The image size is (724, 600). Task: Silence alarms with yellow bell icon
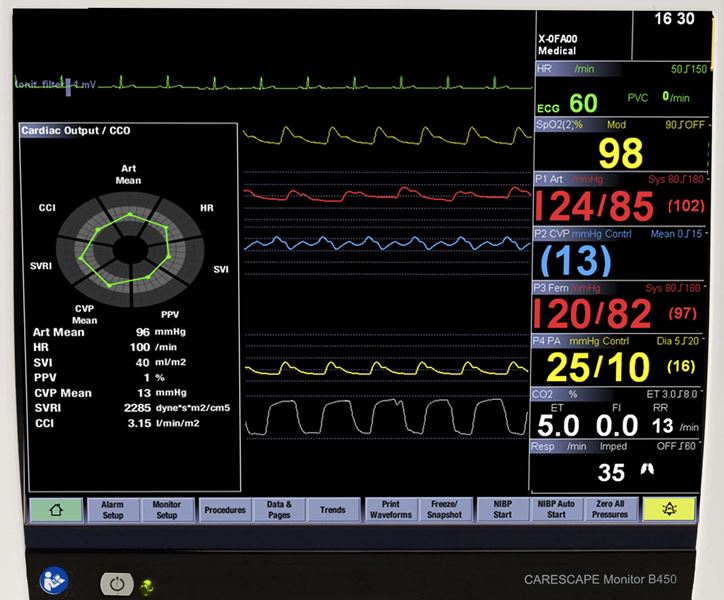tap(669, 509)
